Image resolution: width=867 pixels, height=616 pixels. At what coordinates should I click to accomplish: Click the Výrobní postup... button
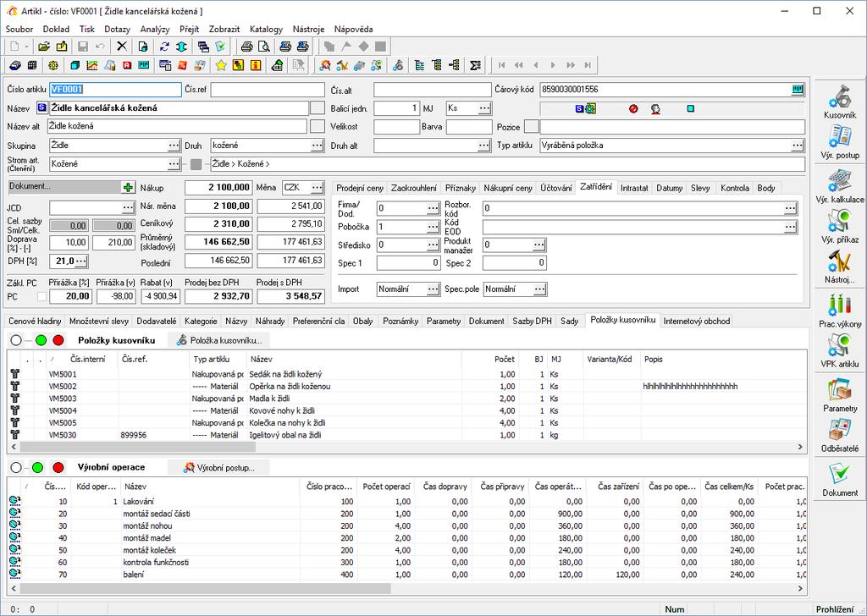219,467
